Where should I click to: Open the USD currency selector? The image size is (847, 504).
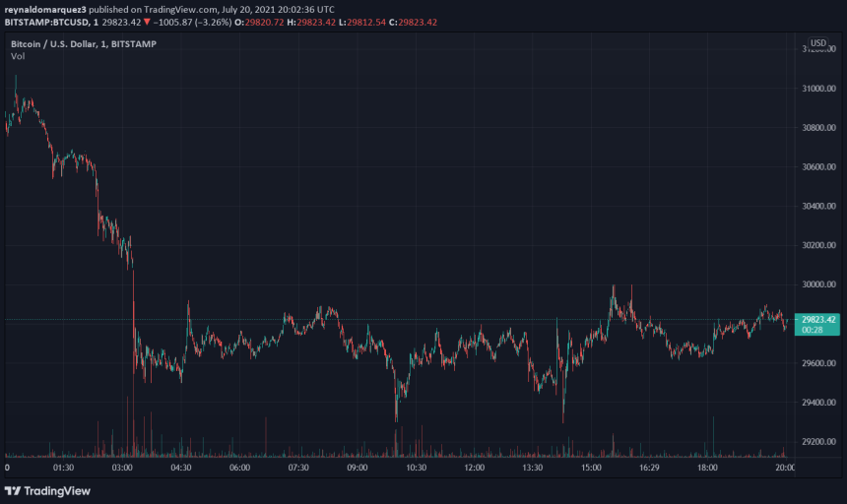817,43
